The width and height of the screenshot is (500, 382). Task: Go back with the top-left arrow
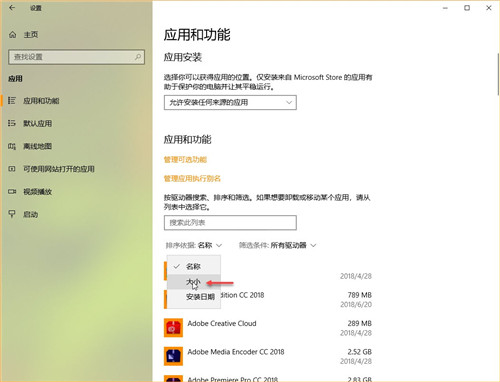point(12,8)
